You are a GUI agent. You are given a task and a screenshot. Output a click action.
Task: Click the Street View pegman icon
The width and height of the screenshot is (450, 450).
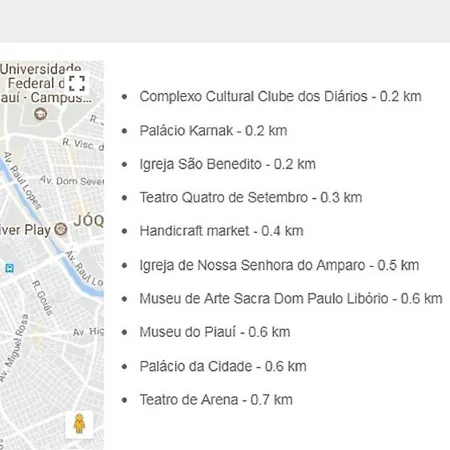79,424
